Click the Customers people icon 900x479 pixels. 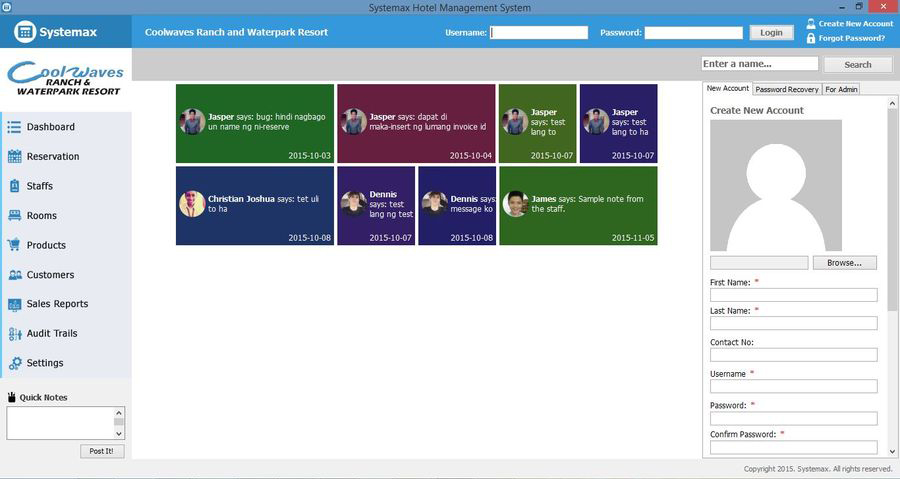14,275
